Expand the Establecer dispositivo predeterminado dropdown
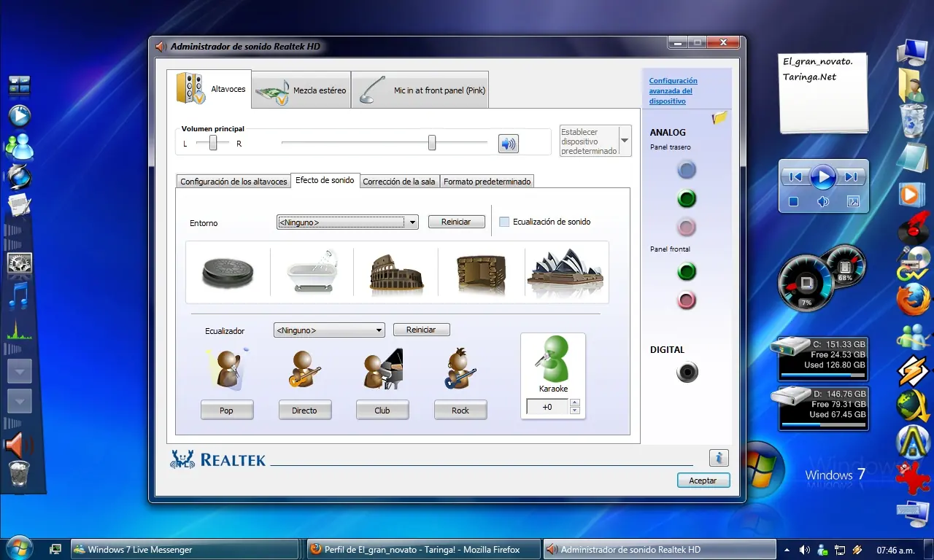Viewport: 934px width, 560px height. coord(625,141)
